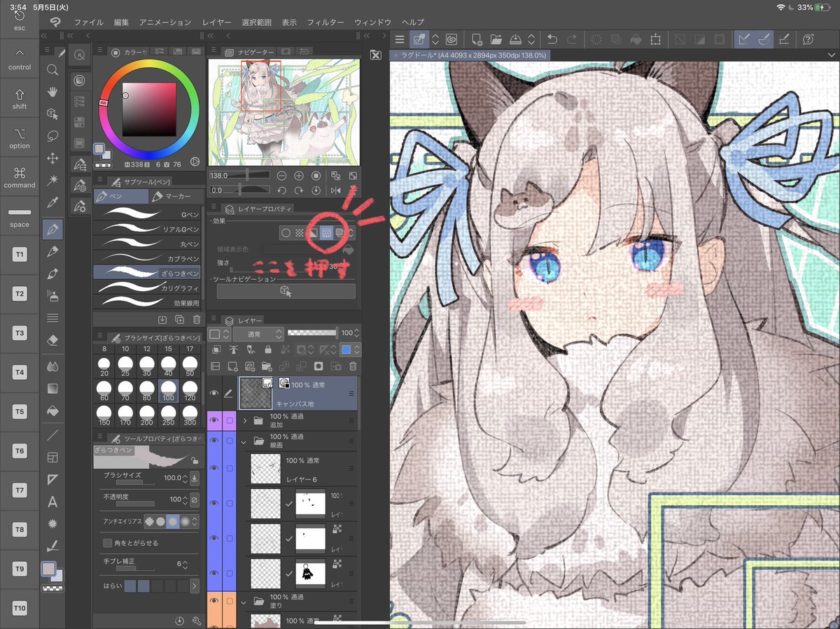Open the 通常 blending mode dropdown
Viewport: 840px width, 629px height.
tap(255, 334)
